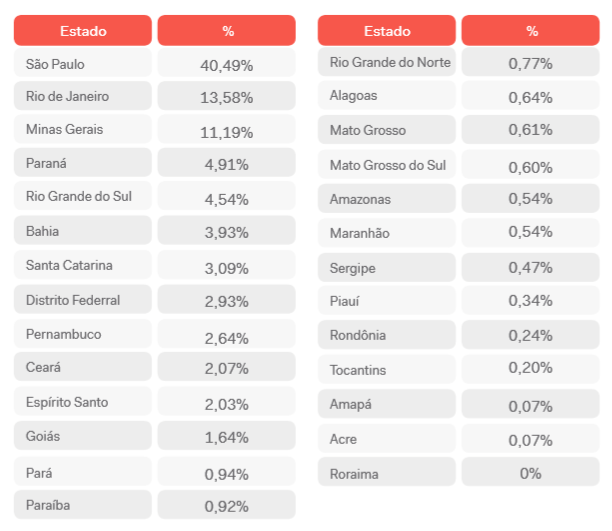This screenshot has height=531, width=612.
Task: Click the Bahia state cell
Action: [x=83, y=230]
